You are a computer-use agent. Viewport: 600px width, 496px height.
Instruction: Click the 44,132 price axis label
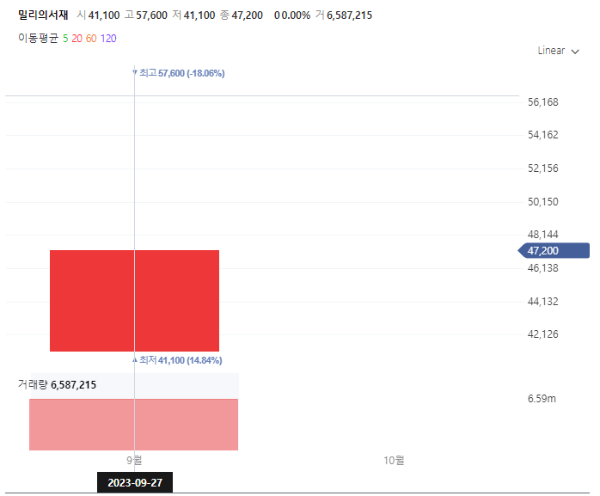543,302
